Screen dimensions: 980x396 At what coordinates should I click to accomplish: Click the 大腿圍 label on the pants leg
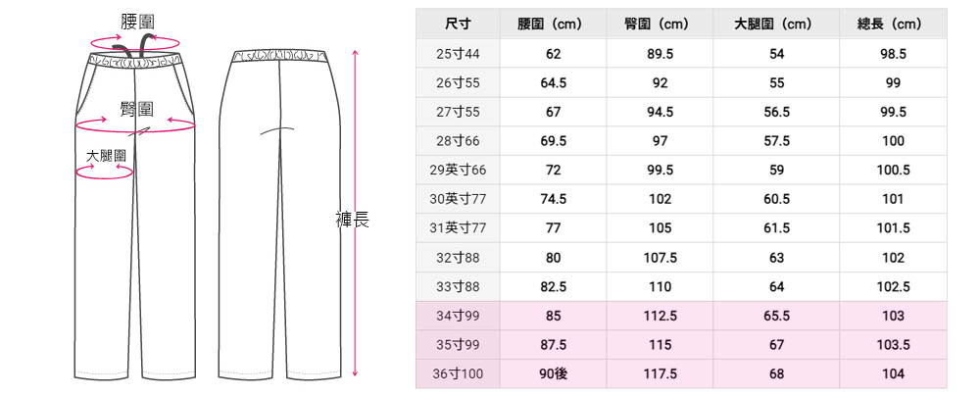(x=106, y=156)
